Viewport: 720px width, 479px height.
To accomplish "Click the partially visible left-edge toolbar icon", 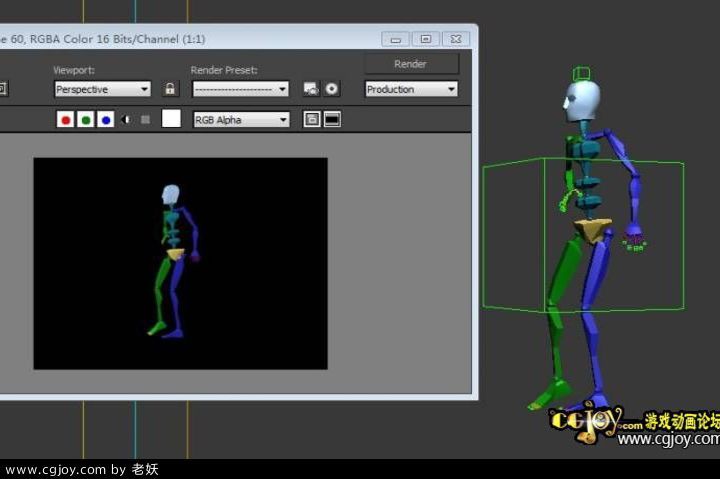I will 3,89.
